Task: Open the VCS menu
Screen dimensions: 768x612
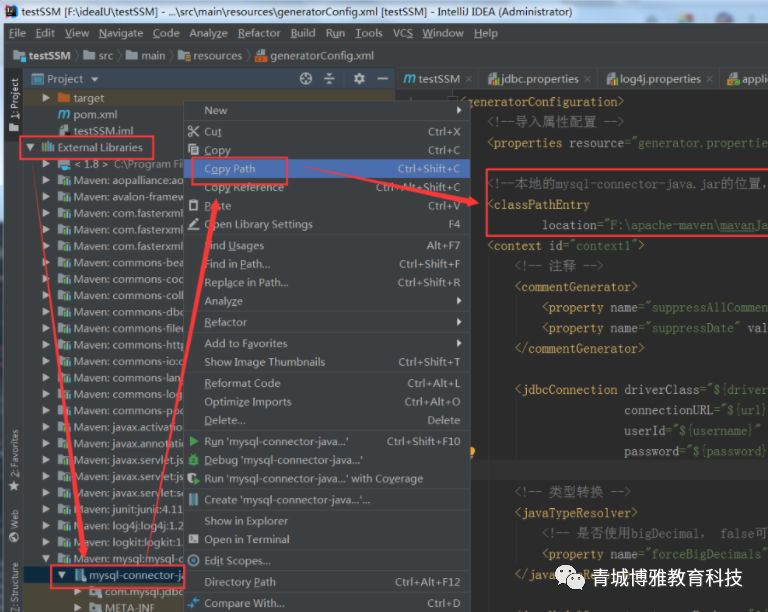Action: click(x=403, y=33)
